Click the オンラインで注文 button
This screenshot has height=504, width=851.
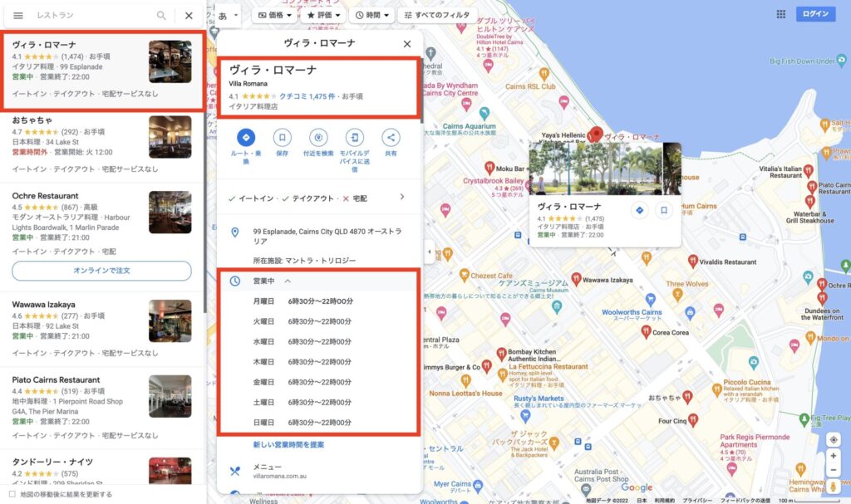[101, 271]
